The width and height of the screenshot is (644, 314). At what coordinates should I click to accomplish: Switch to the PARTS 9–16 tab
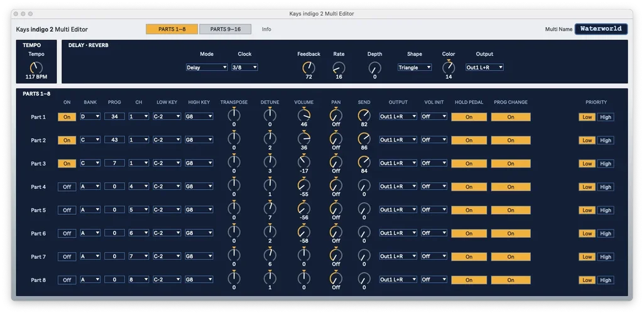coord(225,29)
